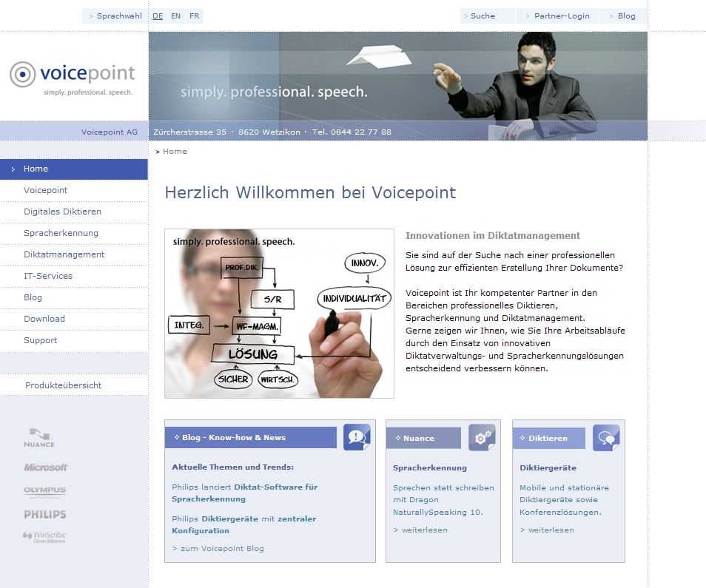Image resolution: width=706 pixels, height=588 pixels.
Task: Click the Voicepoint logo
Action: click(x=73, y=78)
